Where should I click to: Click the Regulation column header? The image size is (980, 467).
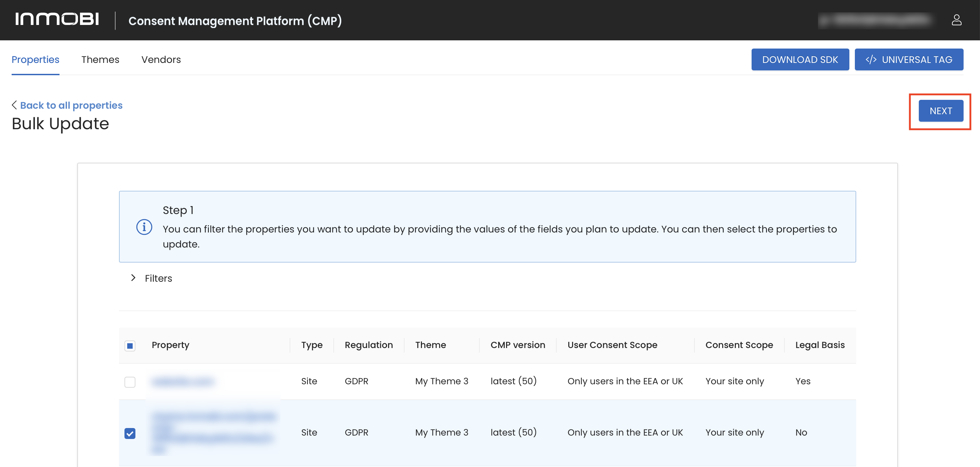point(368,345)
